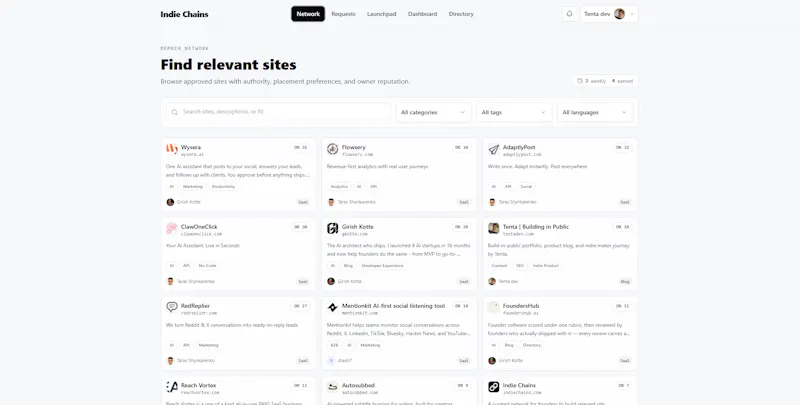The width and height of the screenshot is (800, 405).
Task: Click owner avatar on Flowsery card
Action: (331, 202)
